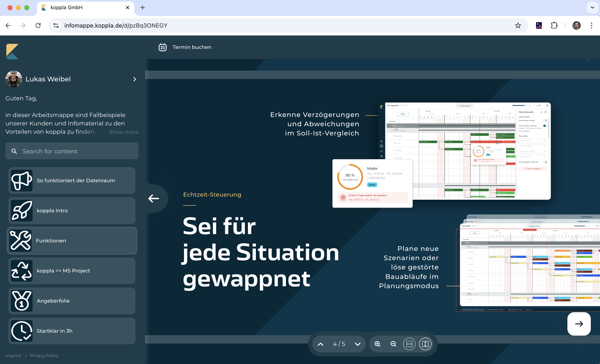Go to previous page with up chevron
The image size is (600, 364).
[x=320, y=344]
